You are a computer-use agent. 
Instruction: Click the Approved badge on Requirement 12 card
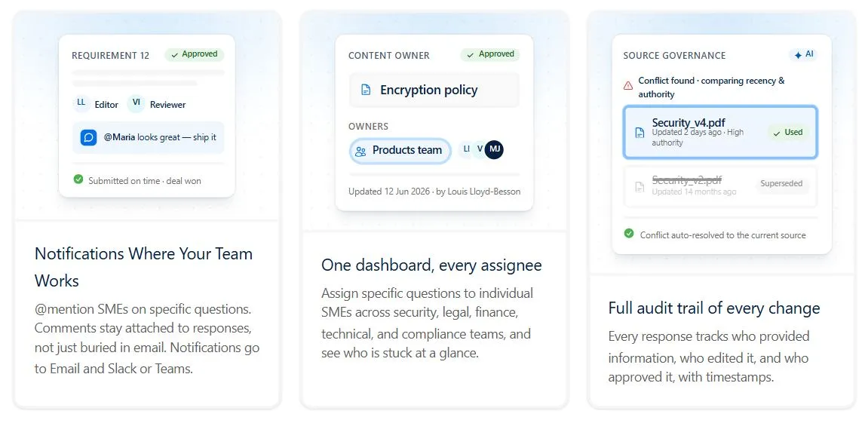(195, 54)
